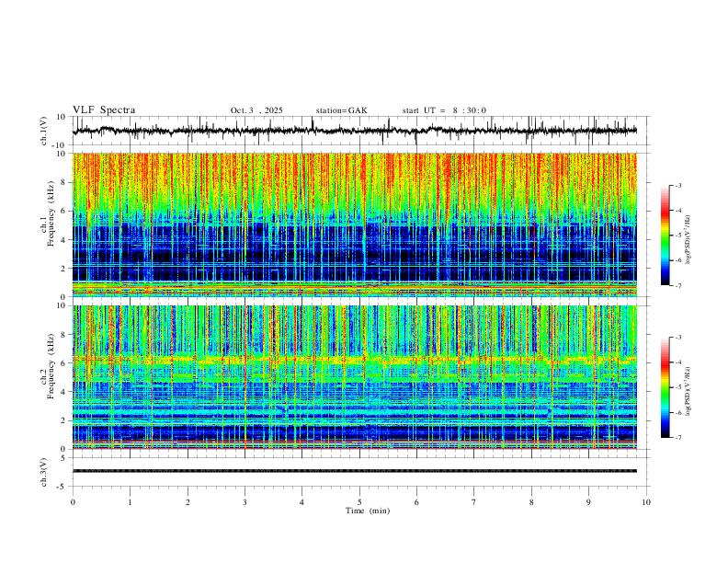Click time axis tick label "8"
Image resolution: width=728 pixels, height=563 pixels.
coord(531,502)
